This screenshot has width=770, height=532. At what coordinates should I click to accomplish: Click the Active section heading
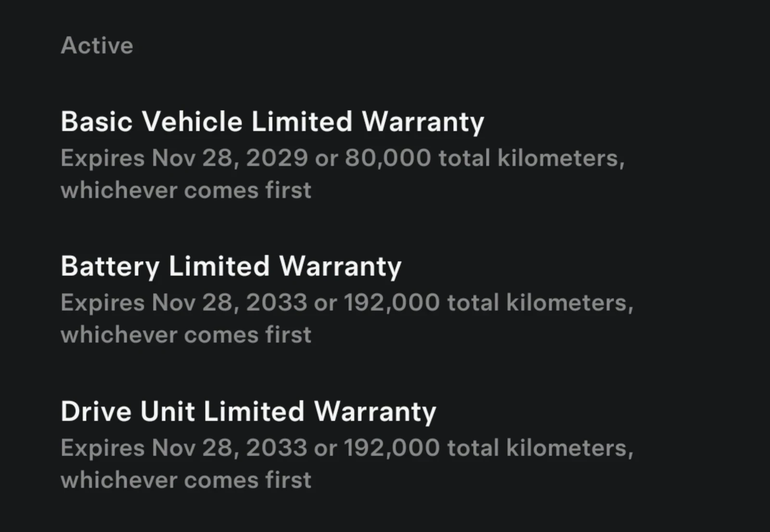tap(97, 46)
